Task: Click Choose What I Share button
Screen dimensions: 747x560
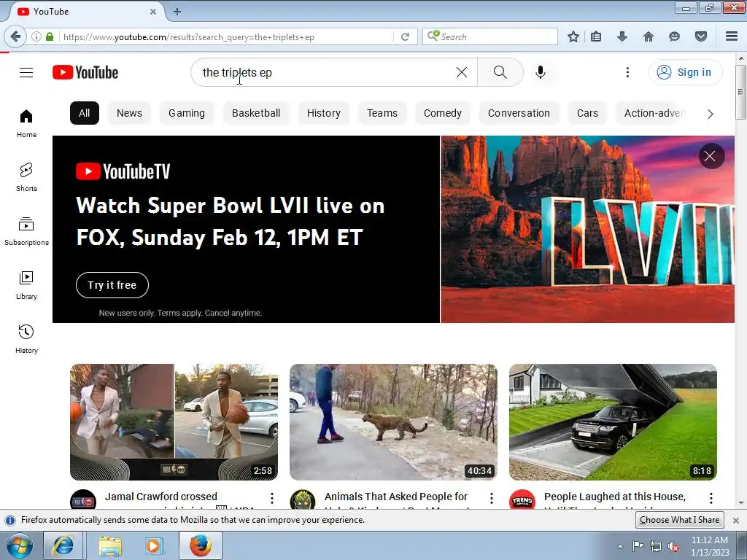Action: [680, 520]
